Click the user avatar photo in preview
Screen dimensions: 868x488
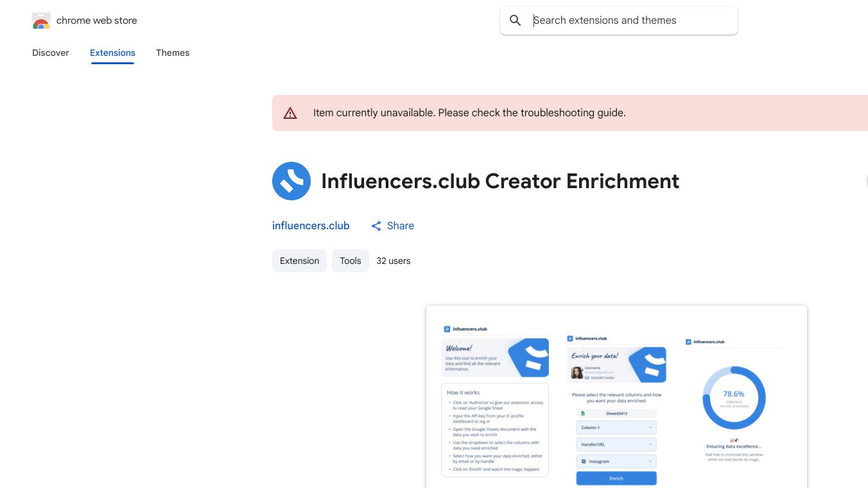point(577,372)
